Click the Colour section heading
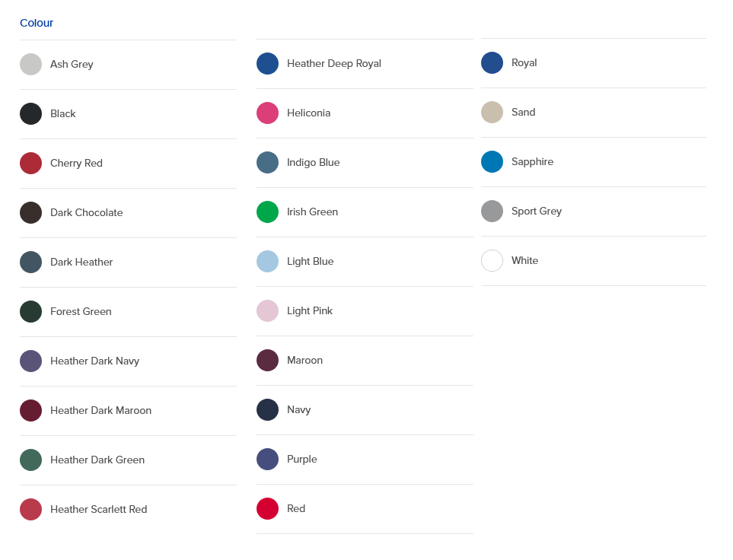 pos(37,23)
